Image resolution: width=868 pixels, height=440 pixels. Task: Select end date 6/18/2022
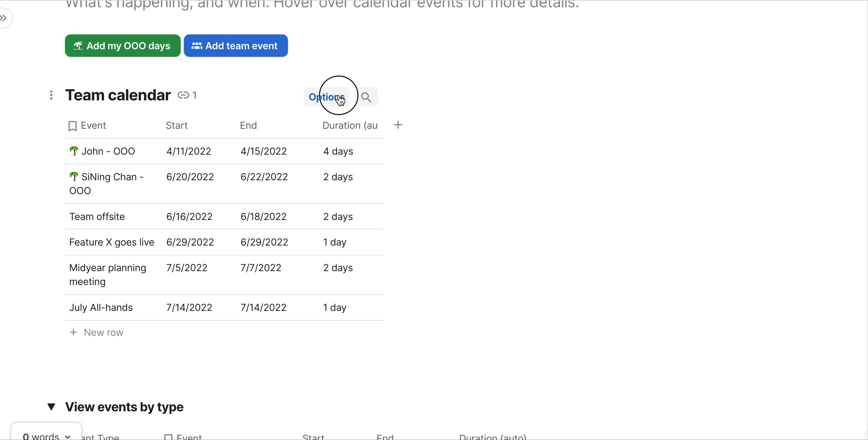coord(263,217)
